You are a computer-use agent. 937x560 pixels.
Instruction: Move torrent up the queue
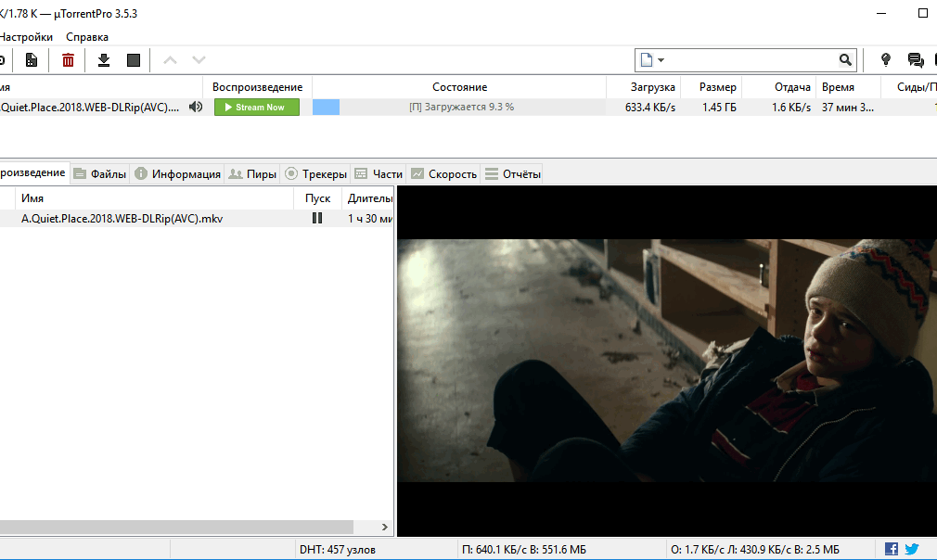(x=171, y=59)
